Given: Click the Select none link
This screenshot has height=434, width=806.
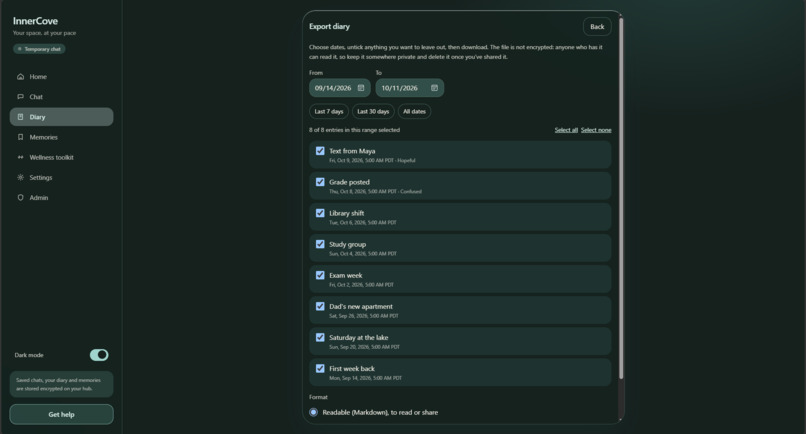Looking at the screenshot, I should (x=596, y=130).
